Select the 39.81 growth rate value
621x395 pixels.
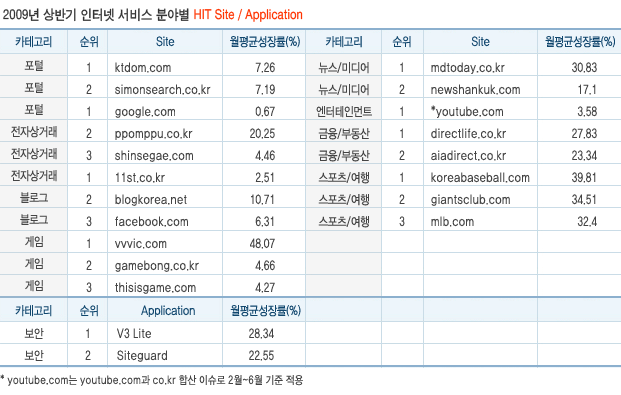pyautogui.click(x=584, y=178)
